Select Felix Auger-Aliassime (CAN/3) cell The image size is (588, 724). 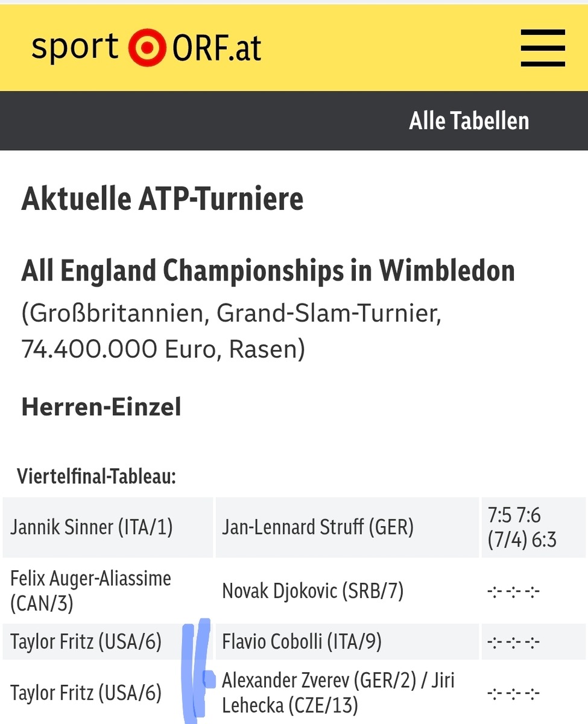[x=108, y=591]
